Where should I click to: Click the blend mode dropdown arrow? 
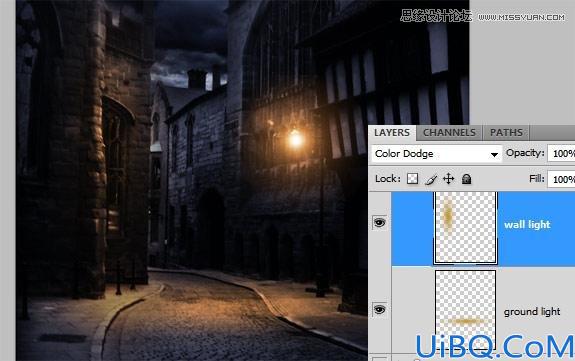pyautogui.click(x=494, y=155)
